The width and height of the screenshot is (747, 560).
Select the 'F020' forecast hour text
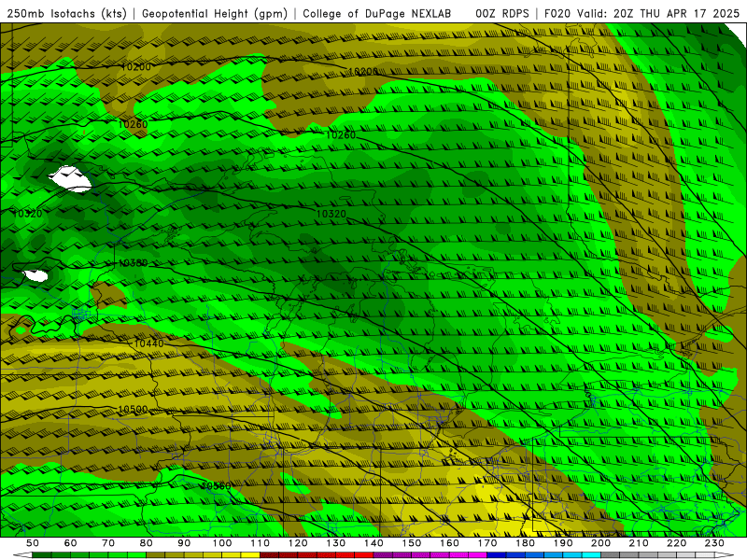click(x=557, y=13)
